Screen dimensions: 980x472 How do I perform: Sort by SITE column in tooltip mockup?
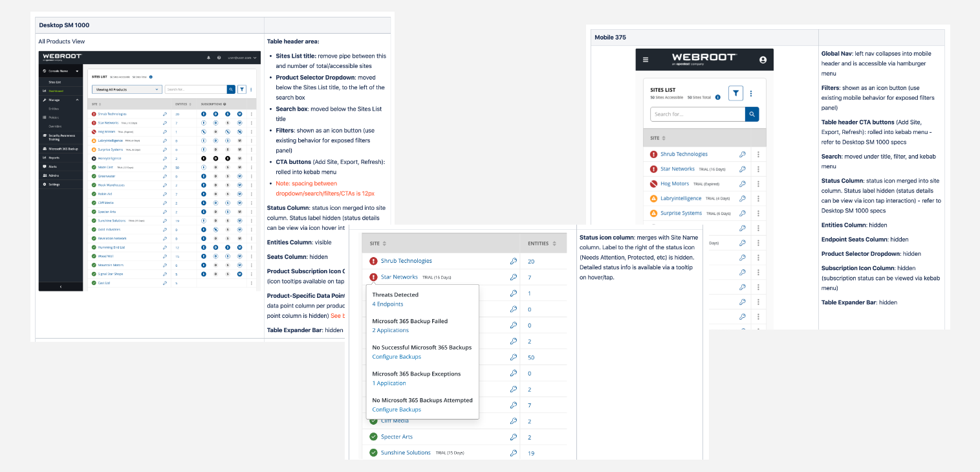[x=378, y=243]
